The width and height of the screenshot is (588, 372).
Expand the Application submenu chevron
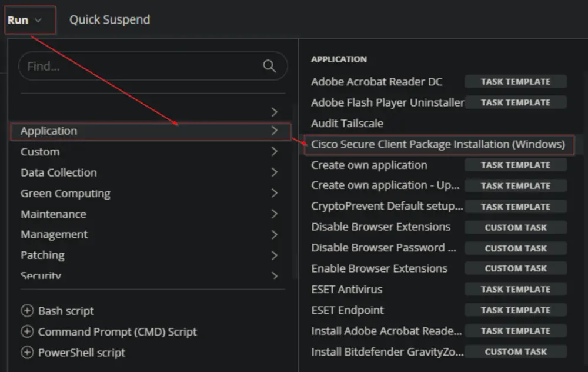(x=275, y=131)
